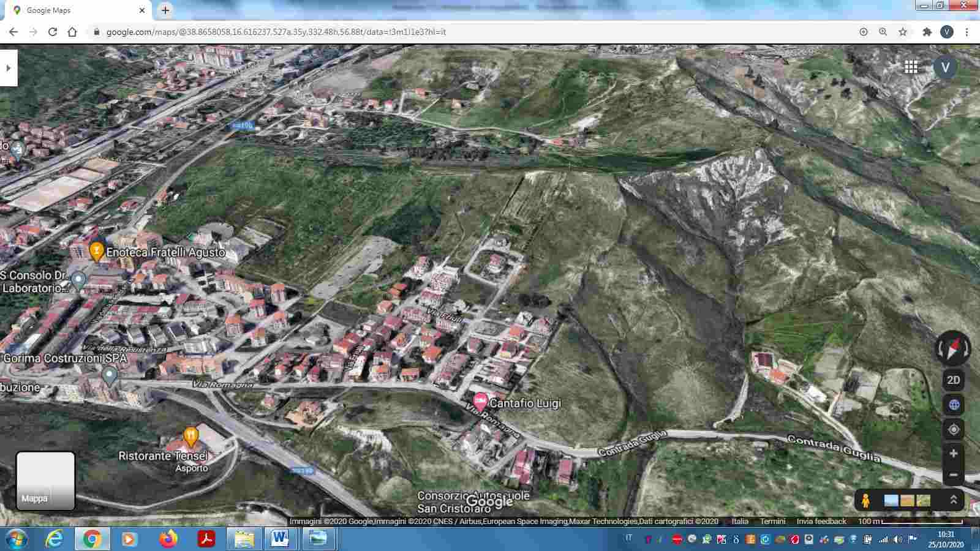
Task: Click the Ristorante Tensei restaurant pin
Action: [x=191, y=437]
